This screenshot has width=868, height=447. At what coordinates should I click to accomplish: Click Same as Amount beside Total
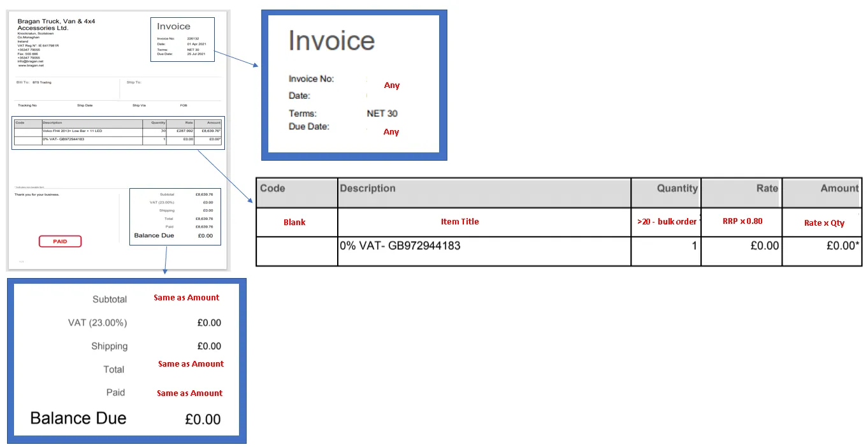(191, 364)
